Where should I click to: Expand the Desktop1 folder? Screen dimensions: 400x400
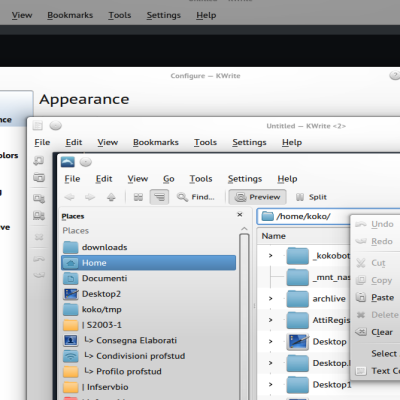pos(271,384)
